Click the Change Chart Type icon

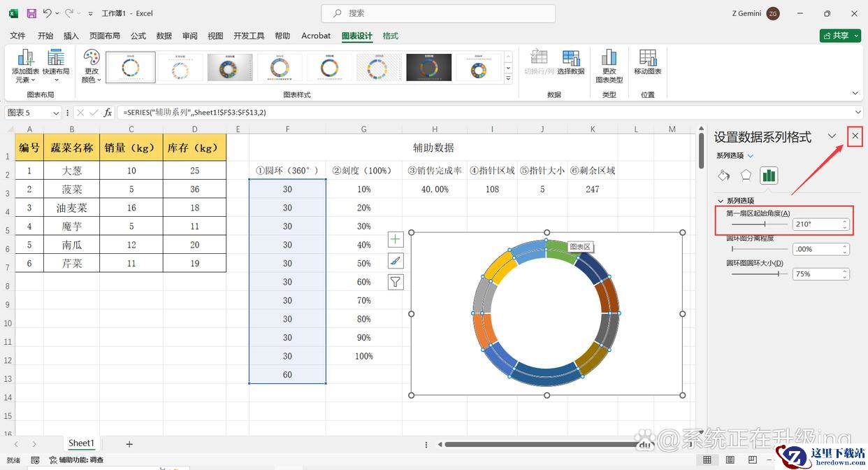point(609,59)
